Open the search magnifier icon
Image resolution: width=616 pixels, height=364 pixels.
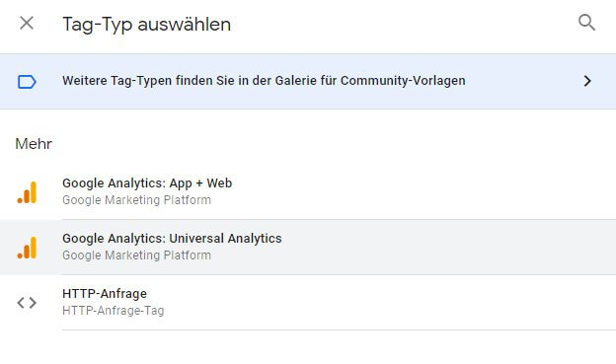point(586,23)
